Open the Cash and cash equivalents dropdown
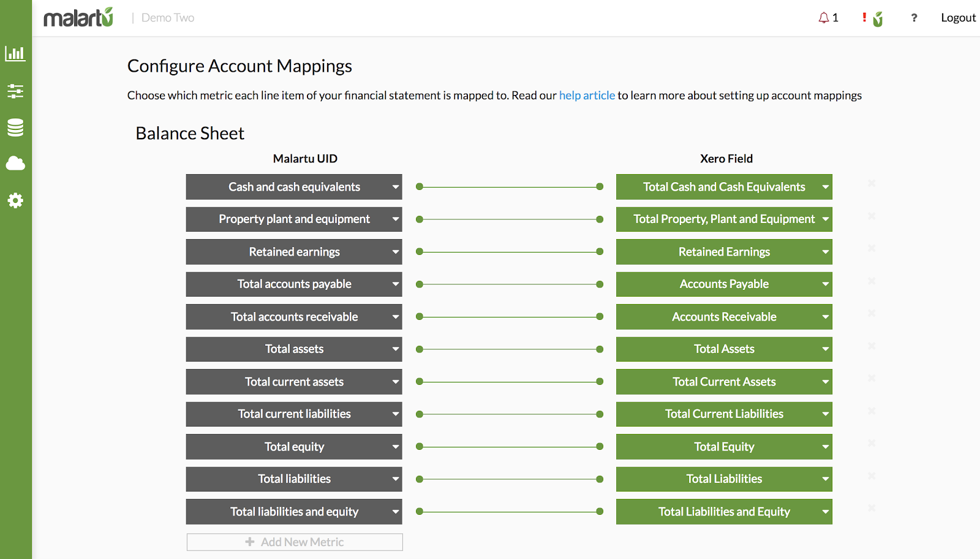 (294, 187)
